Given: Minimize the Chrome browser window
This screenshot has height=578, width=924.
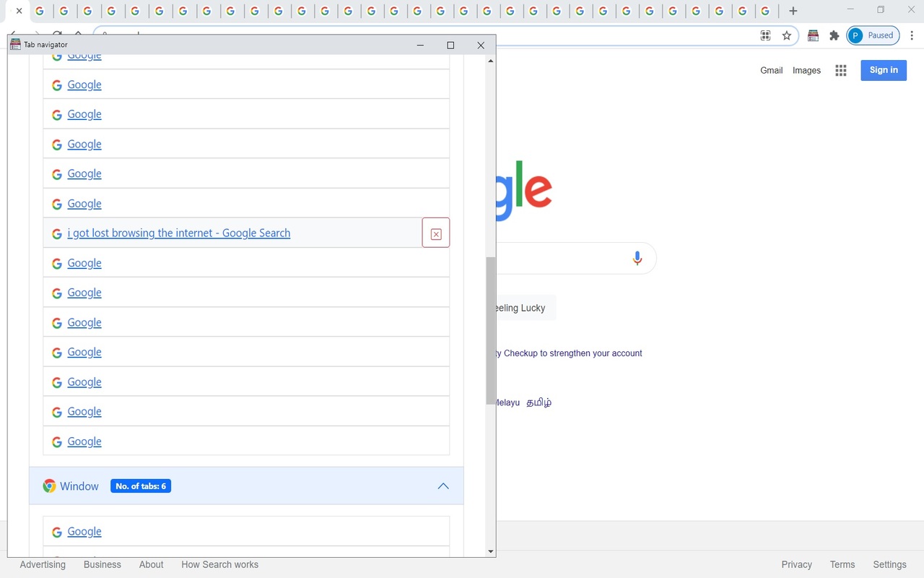Looking at the screenshot, I should coord(850,9).
